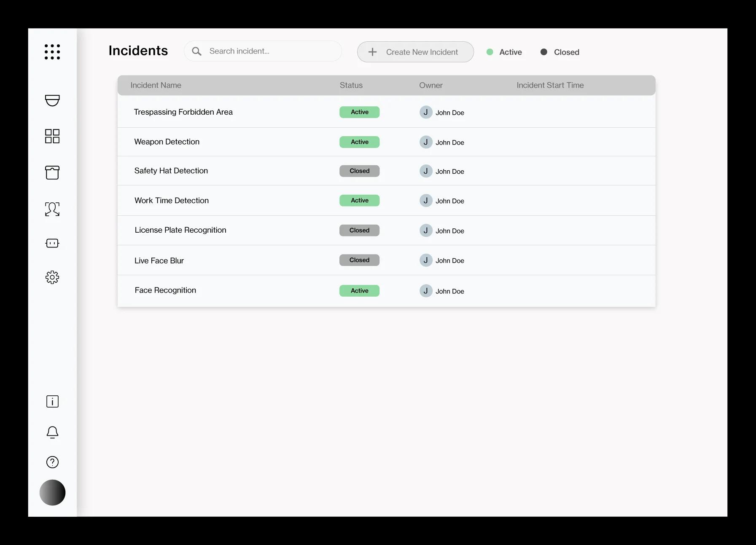Image resolution: width=756 pixels, height=545 pixels.
Task: Open the Trespassing Forbidden Area incident
Action: [183, 112]
